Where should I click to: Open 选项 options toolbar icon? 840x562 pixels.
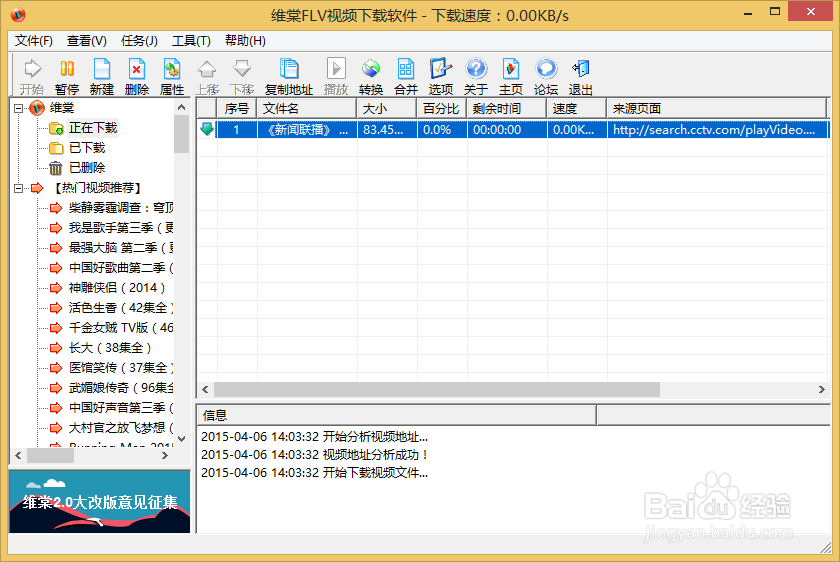[x=440, y=76]
